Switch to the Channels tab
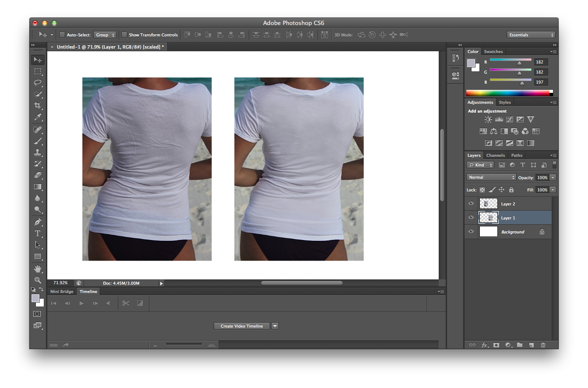The height and width of the screenshot is (388, 588). click(496, 155)
